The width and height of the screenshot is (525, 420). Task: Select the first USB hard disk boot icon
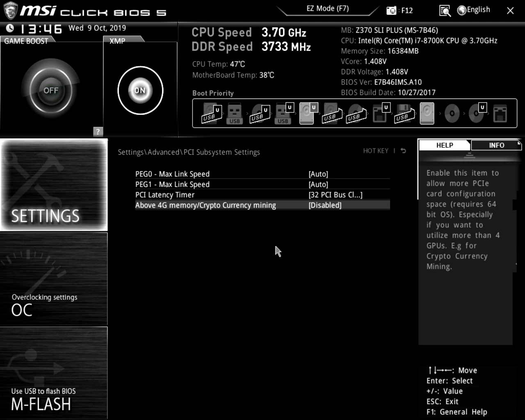(211, 114)
